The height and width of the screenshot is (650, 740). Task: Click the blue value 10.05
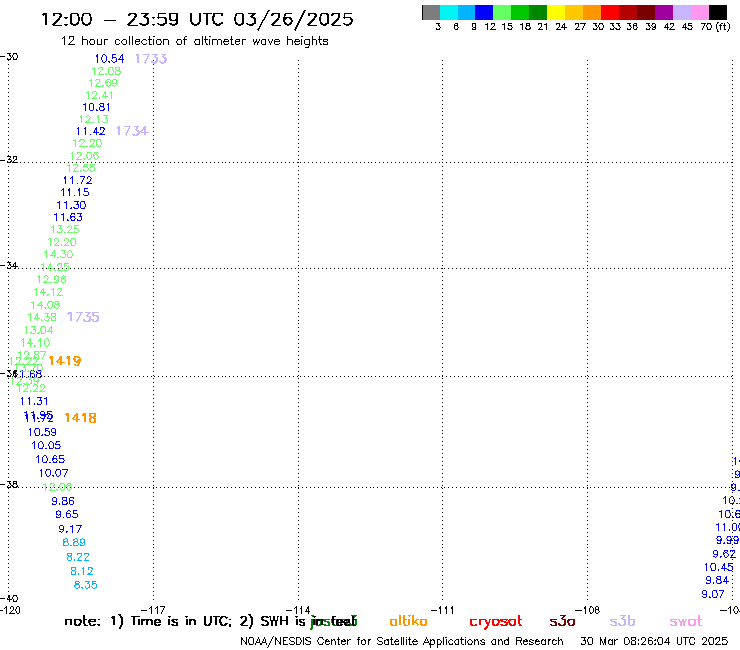pyautogui.click(x=46, y=446)
